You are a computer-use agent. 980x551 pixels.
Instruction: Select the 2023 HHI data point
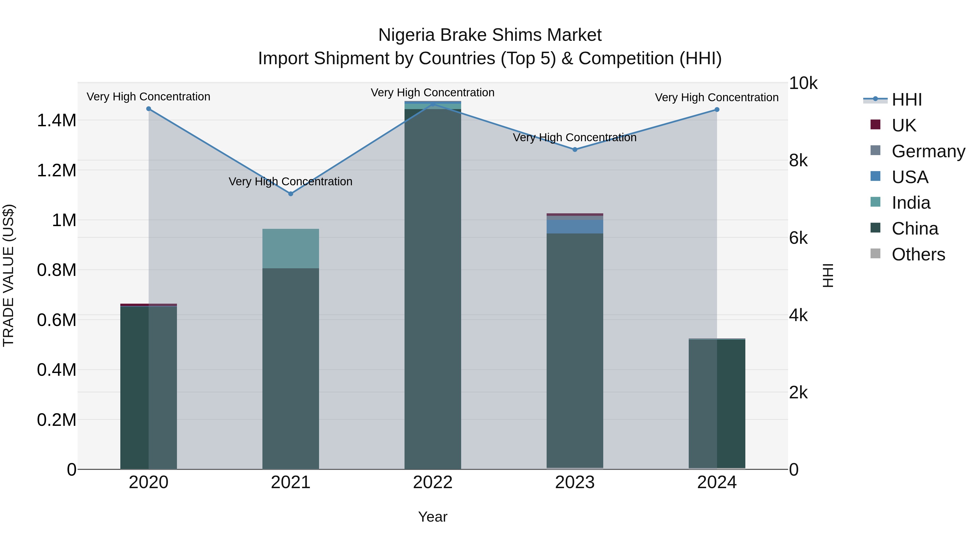pyautogui.click(x=575, y=149)
